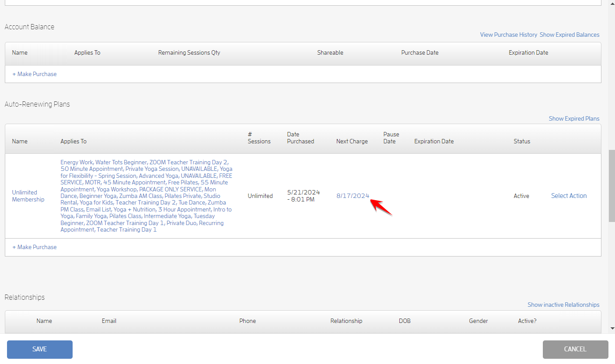
Task: Click the 8/17/2024 next charge date
Action: coord(353,196)
